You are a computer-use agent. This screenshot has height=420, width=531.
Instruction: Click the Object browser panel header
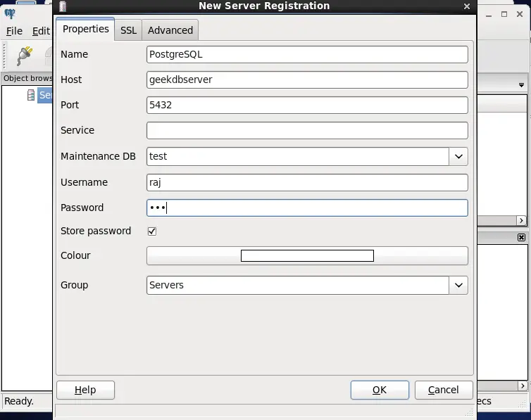[27, 79]
